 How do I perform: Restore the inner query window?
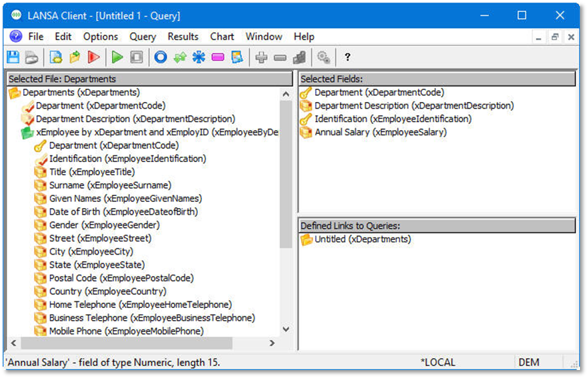555,37
